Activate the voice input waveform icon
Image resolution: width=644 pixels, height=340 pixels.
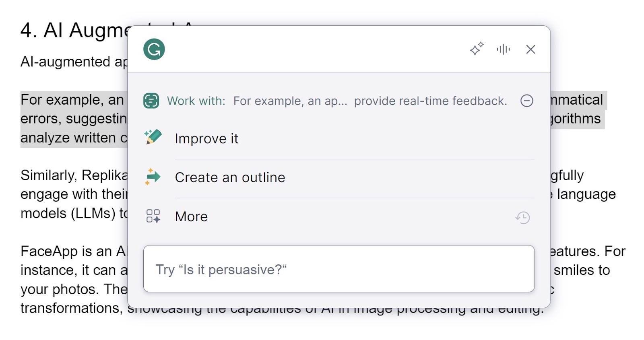point(503,49)
